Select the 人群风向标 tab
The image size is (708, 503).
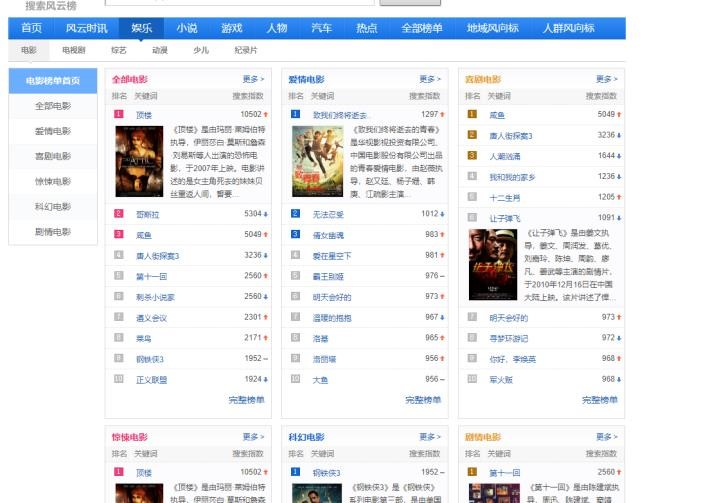coord(568,28)
